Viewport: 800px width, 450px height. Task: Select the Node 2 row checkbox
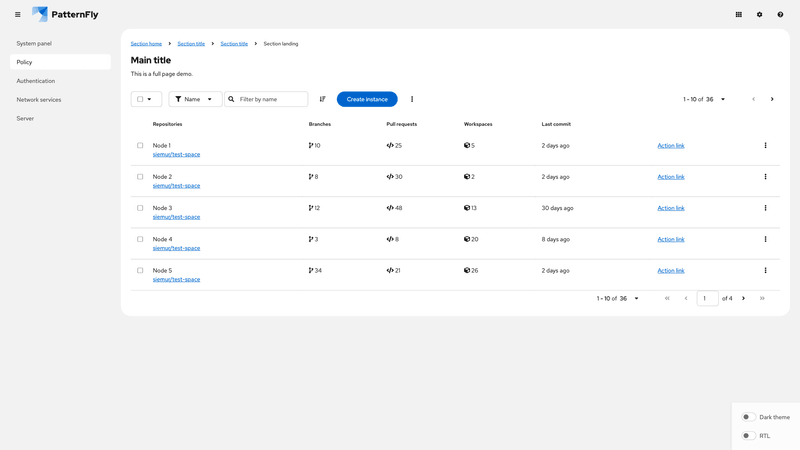140,177
